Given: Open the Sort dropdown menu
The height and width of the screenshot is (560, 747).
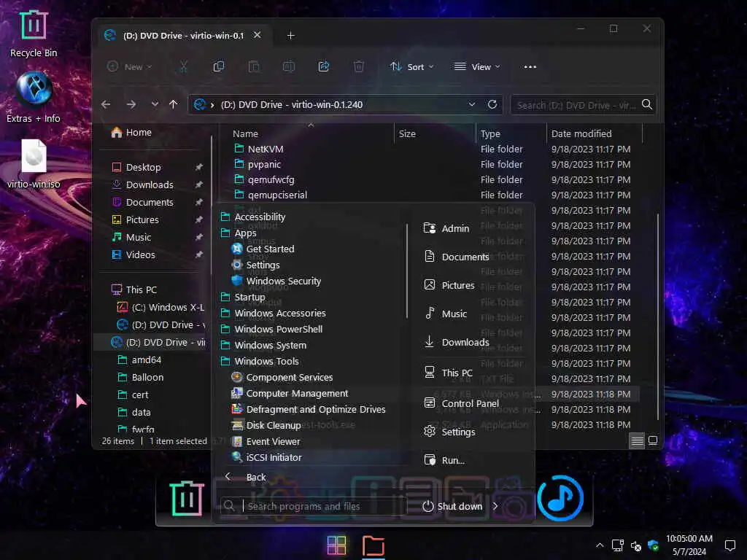Looking at the screenshot, I should coord(411,66).
